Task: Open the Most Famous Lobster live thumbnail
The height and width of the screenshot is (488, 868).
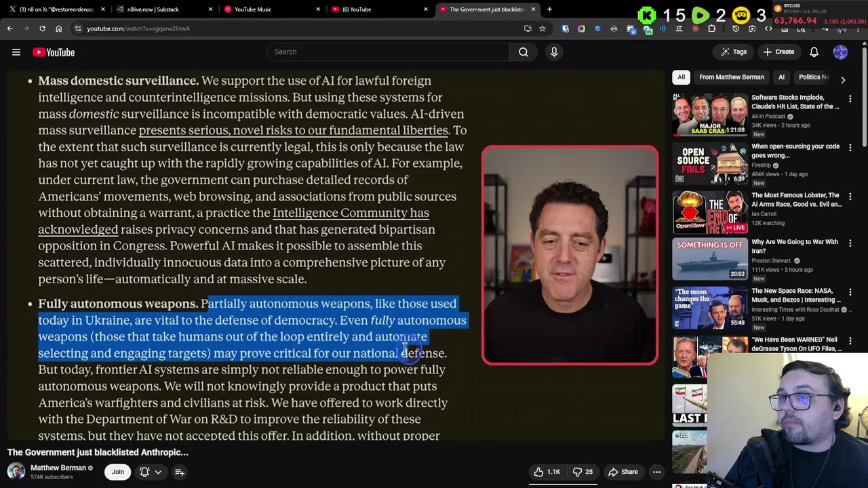Action: click(x=709, y=212)
